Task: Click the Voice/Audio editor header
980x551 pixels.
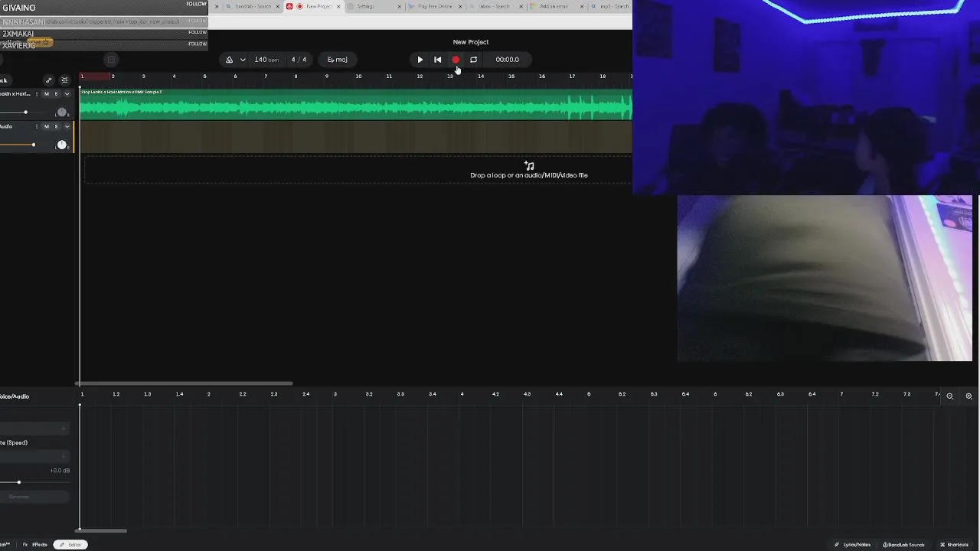Action: tap(15, 396)
